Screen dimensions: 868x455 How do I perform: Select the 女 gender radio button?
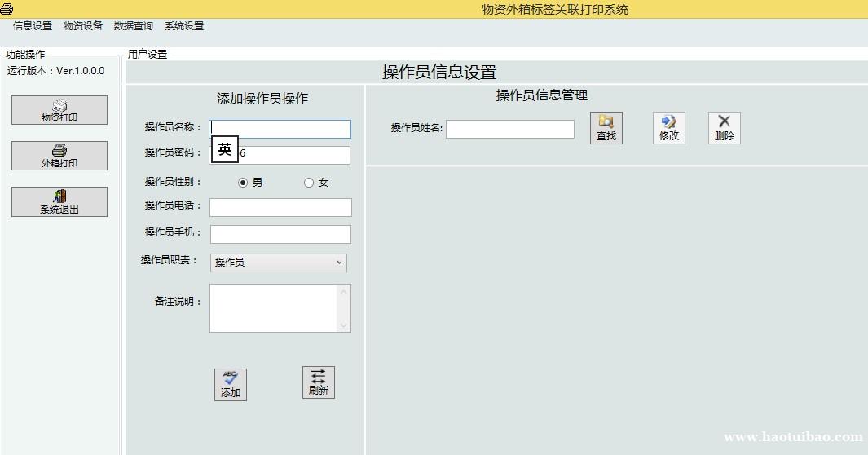(309, 183)
